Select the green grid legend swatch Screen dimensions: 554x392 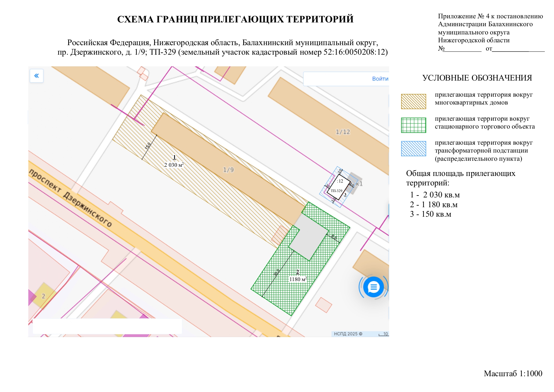tap(413, 125)
